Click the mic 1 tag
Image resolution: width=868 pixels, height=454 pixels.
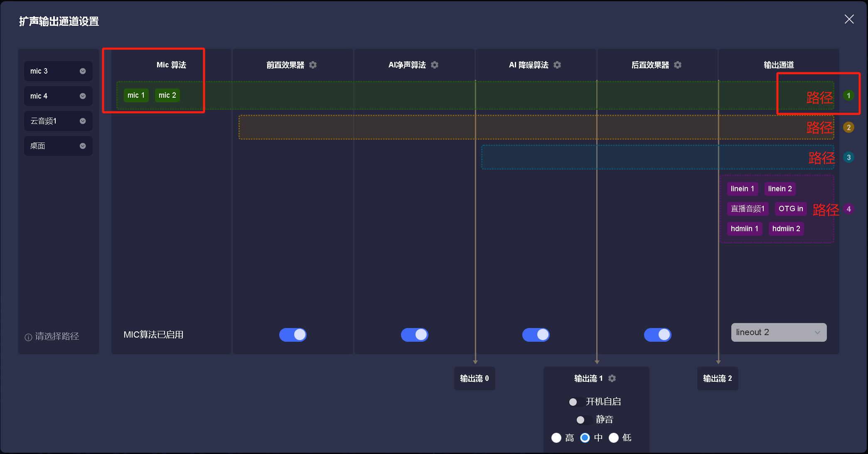pyautogui.click(x=136, y=95)
